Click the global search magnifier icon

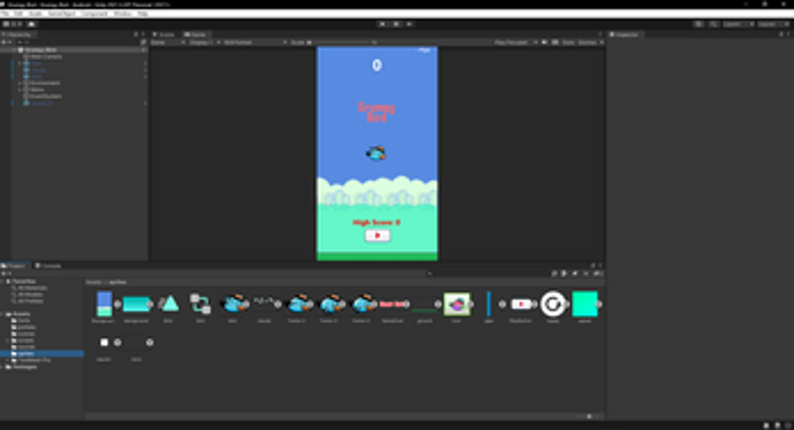(713, 24)
